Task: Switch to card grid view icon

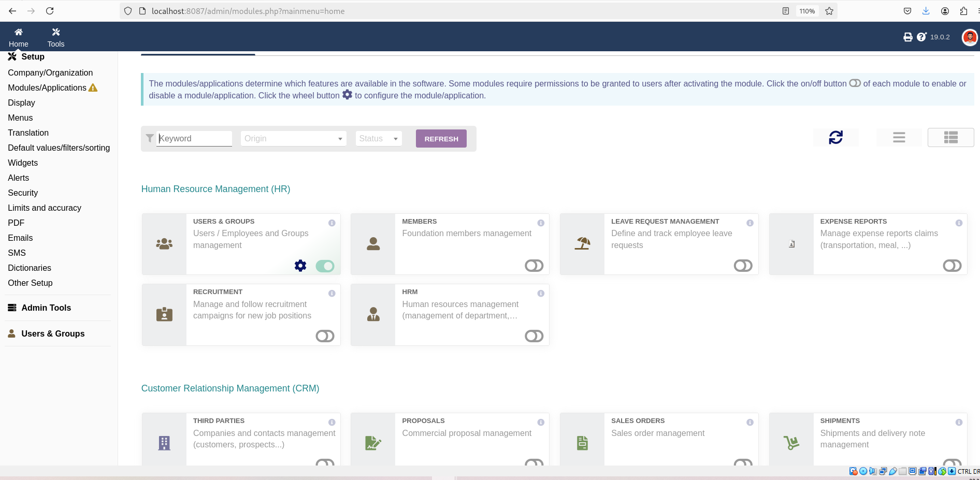Action: tap(950, 137)
